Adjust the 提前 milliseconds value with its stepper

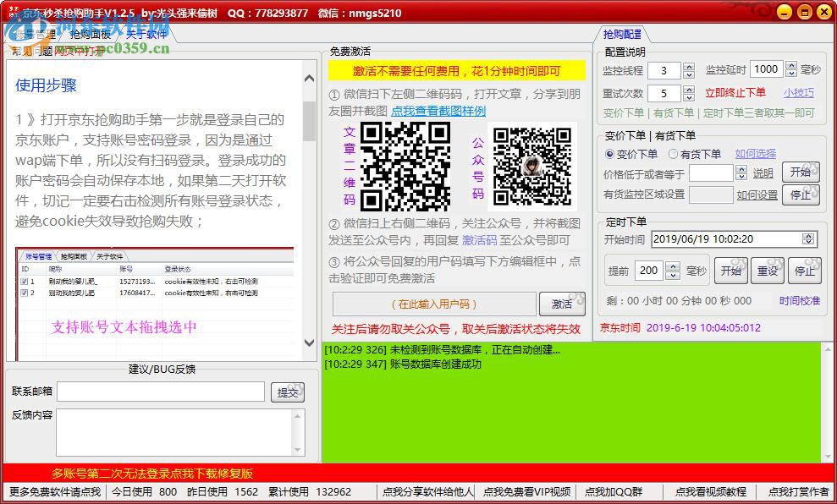point(674,268)
